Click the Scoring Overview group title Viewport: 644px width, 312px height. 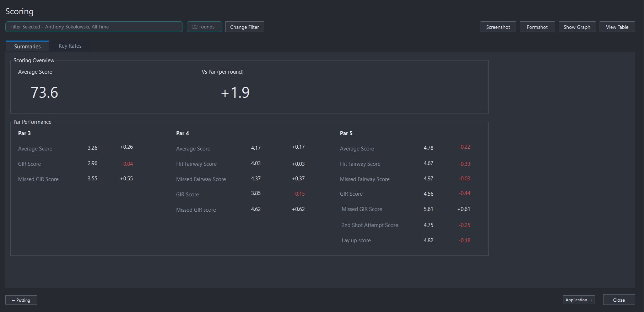pos(34,60)
